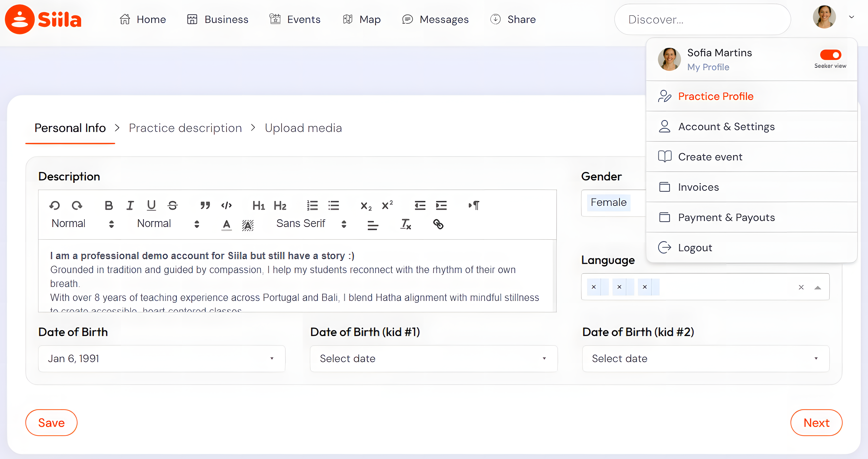Screen dimensions: 868x459
Task: Collapse the Language dropdown arrow
Action: coord(817,287)
